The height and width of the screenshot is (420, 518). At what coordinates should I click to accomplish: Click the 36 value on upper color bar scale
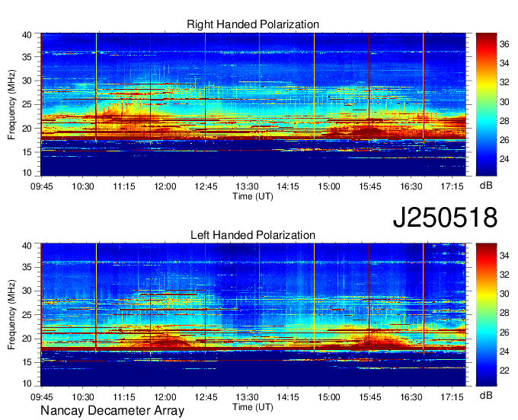(x=504, y=44)
